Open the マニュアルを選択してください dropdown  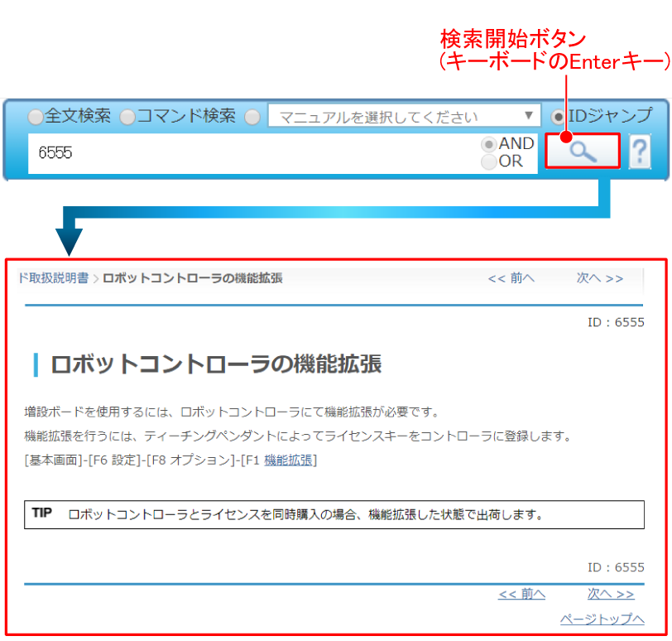pos(404,117)
